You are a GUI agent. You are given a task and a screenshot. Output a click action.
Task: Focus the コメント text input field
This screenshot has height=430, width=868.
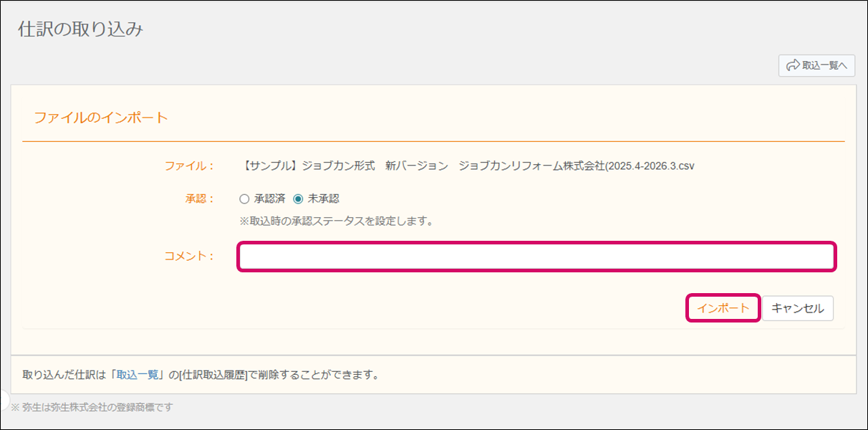(536, 257)
